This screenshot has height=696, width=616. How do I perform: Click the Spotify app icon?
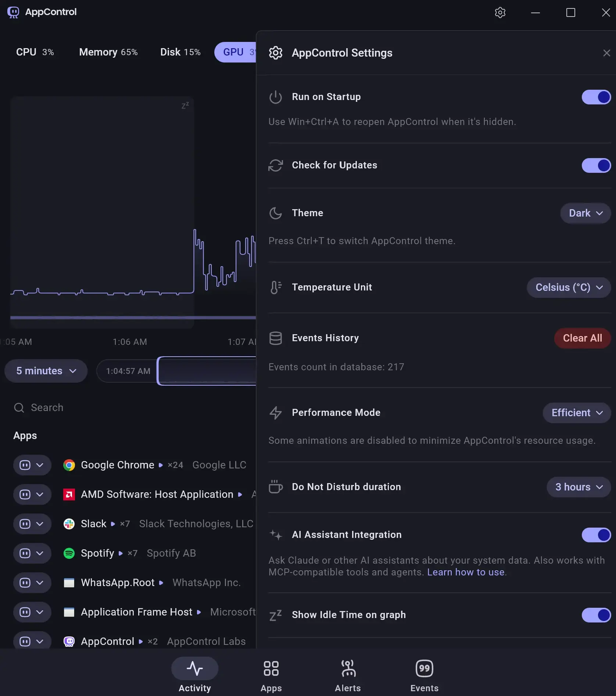pos(69,553)
